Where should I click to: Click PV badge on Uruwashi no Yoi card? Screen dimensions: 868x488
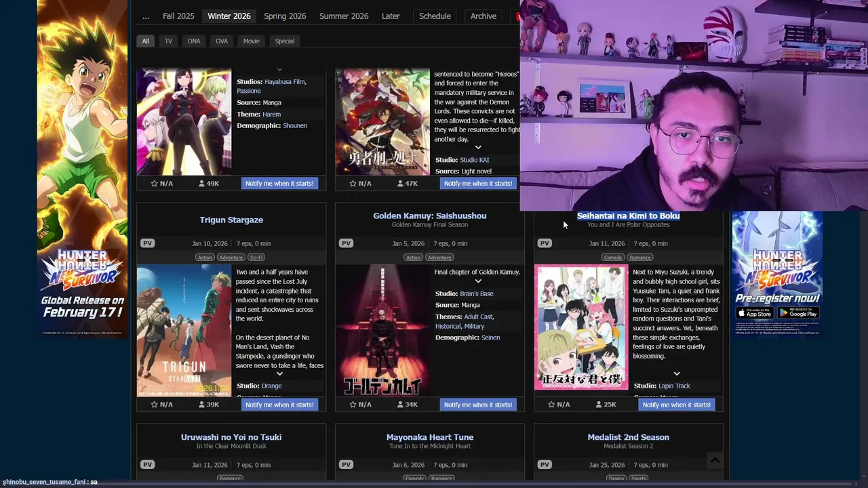pos(147,465)
